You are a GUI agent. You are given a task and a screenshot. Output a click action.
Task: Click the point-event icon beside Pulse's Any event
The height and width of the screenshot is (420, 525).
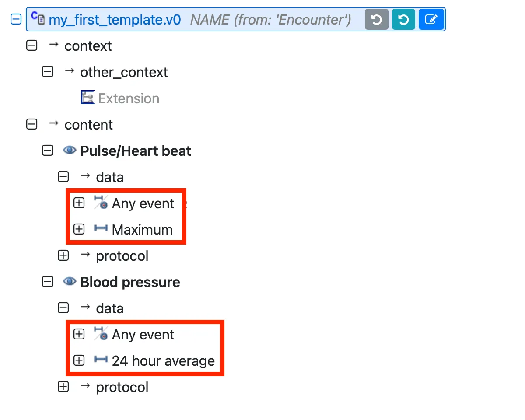pos(101,203)
